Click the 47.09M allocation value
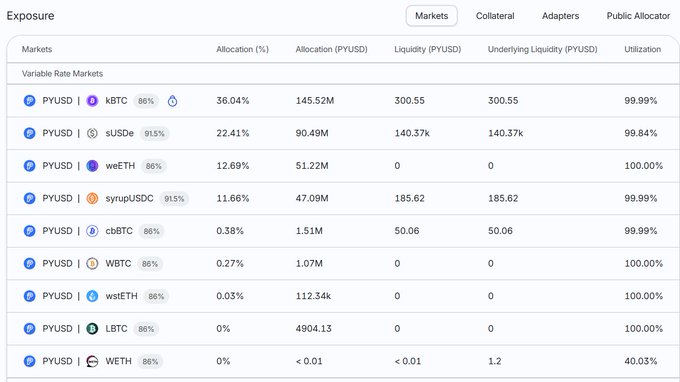This screenshot has height=382, width=680. 312,198
